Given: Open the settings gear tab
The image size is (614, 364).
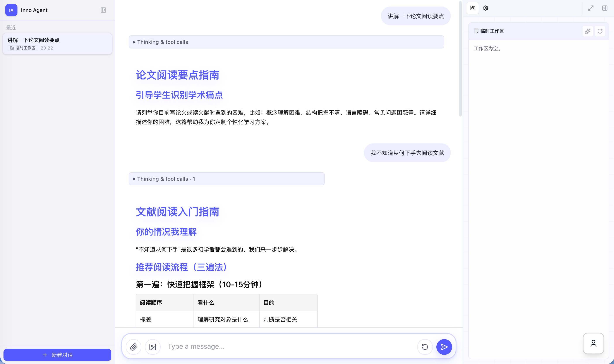Looking at the screenshot, I should [485, 8].
